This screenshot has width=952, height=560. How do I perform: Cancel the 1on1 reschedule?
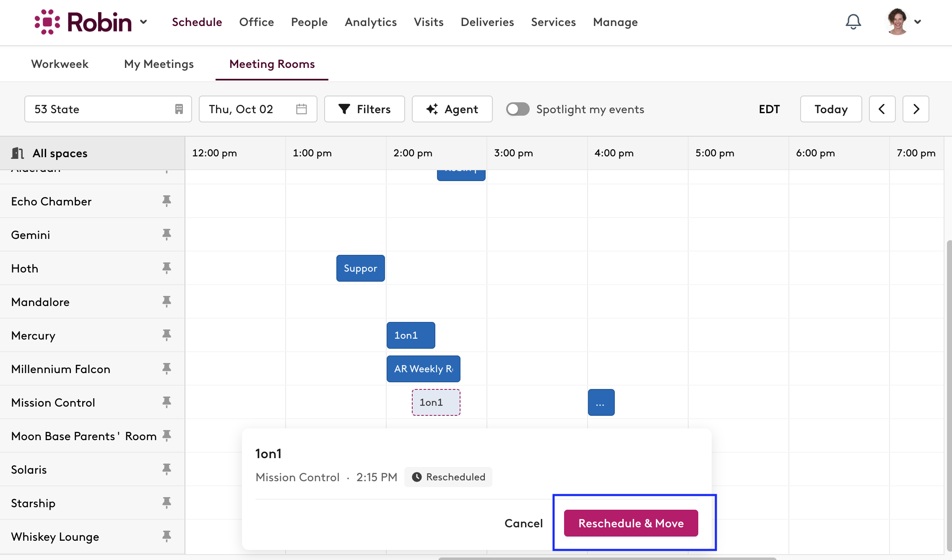523,523
